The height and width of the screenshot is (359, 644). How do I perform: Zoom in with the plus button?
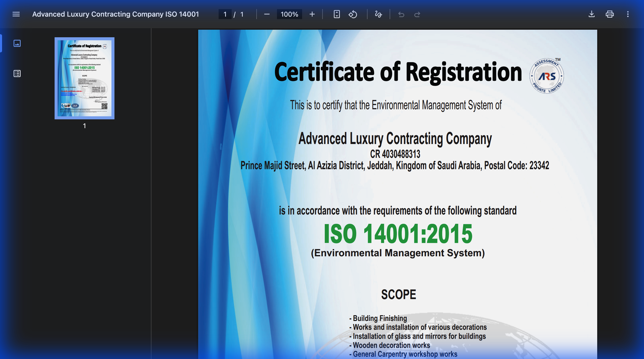[x=312, y=14]
